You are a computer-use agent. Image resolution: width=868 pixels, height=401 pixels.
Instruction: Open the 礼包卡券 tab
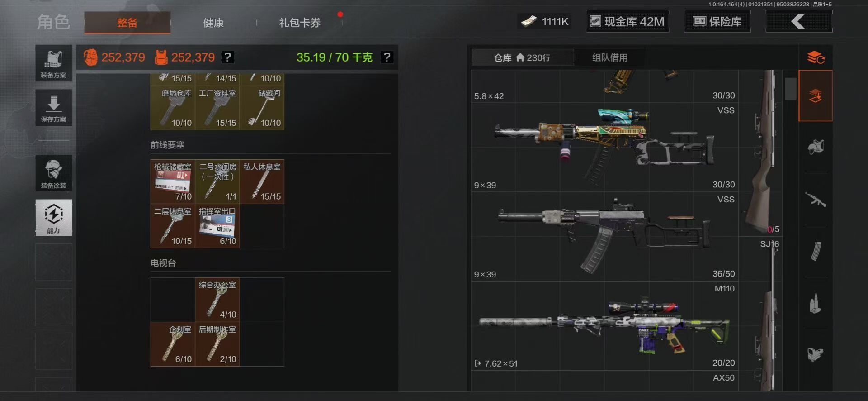[300, 23]
